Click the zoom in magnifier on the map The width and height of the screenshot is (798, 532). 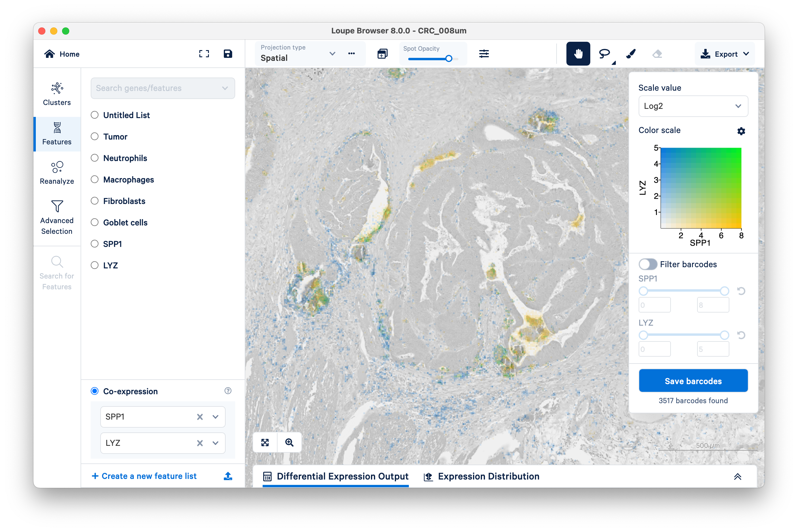click(289, 443)
